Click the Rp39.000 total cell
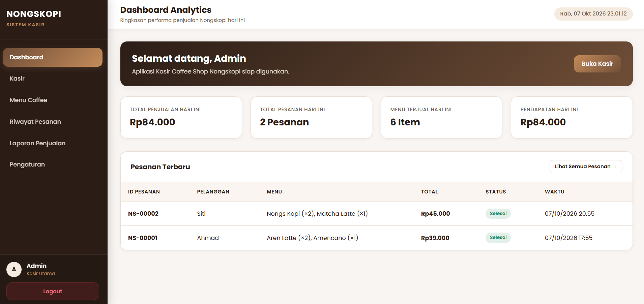 pos(435,238)
